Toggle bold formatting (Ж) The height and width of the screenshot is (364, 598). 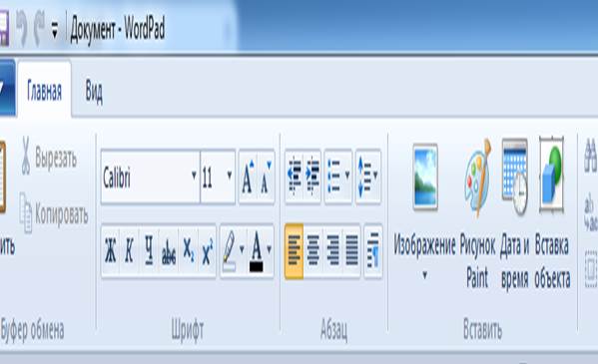pyautogui.click(x=111, y=250)
